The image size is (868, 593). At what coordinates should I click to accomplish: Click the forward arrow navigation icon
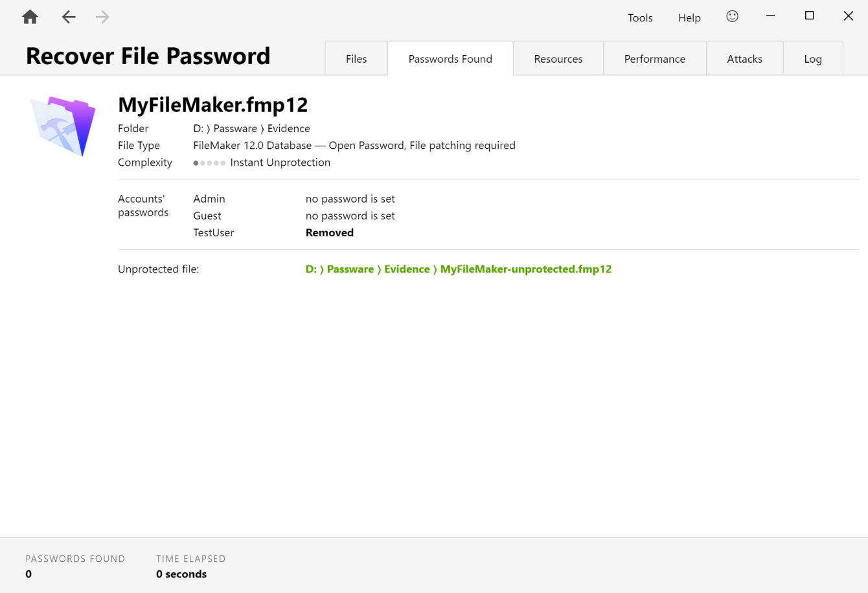pos(102,17)
